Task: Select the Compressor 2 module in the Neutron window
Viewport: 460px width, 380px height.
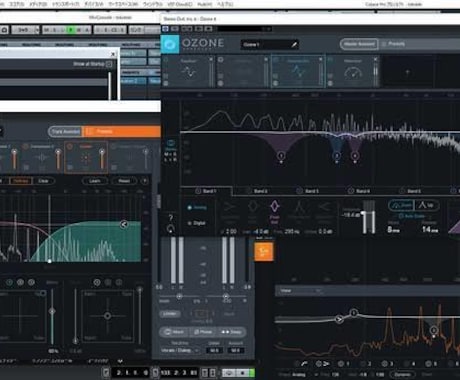Action: coord(42,158)
